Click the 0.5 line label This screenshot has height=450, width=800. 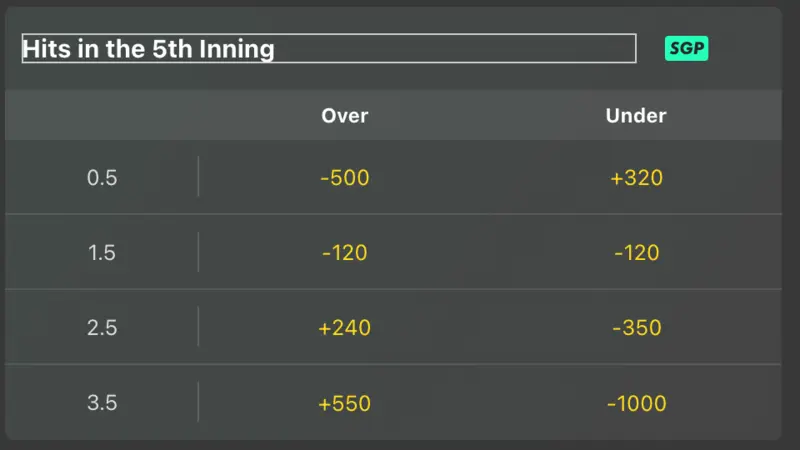click(x=102, y=178)
